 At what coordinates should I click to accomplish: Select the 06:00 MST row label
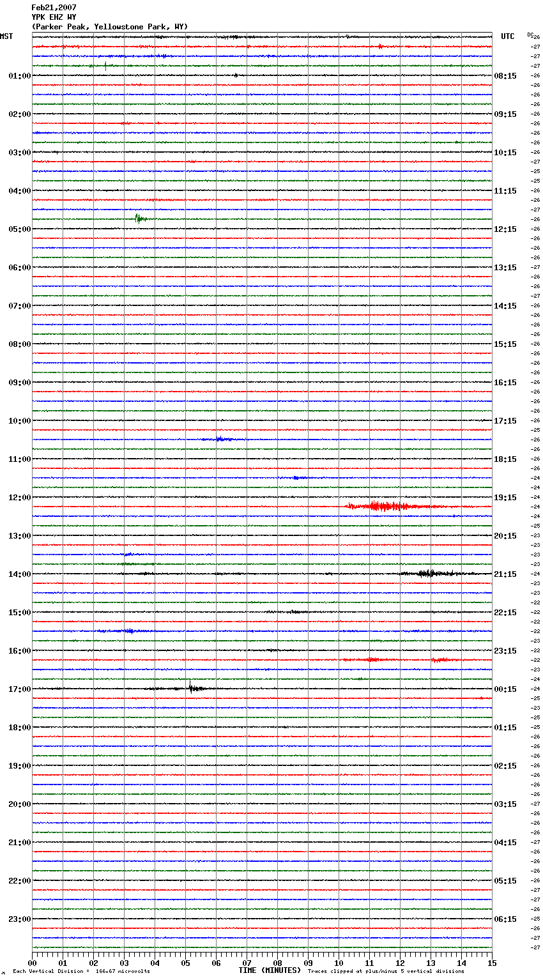19,268
